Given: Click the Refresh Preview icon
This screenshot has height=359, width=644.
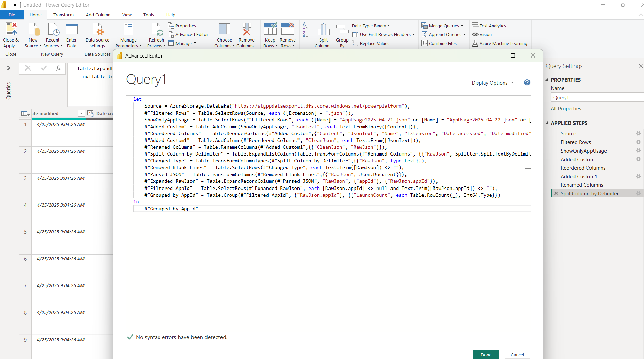Looking at the screenshot, I should tap(157, 30).
